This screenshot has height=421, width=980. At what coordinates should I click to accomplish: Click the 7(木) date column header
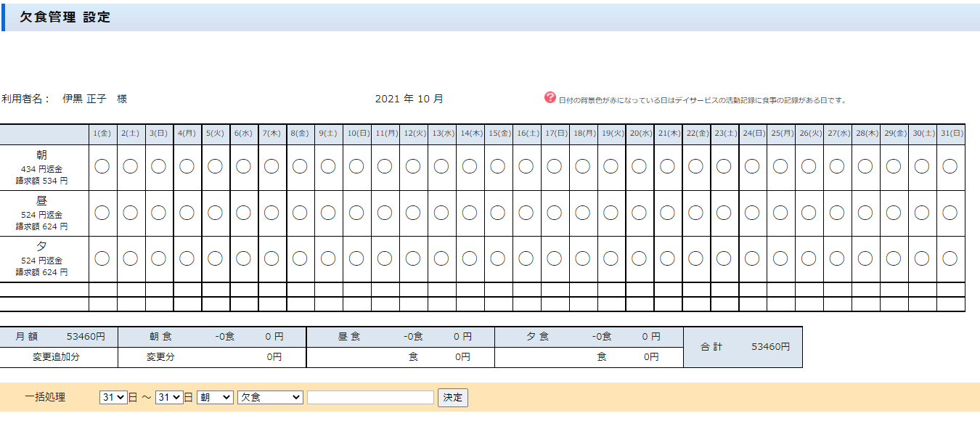271,134
